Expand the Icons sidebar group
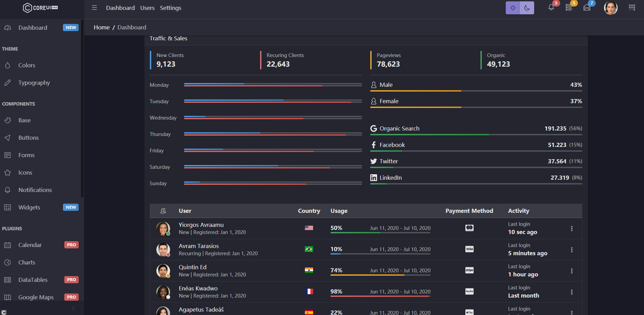This screenshot has width=644, height=315. (x=40, y=173)
